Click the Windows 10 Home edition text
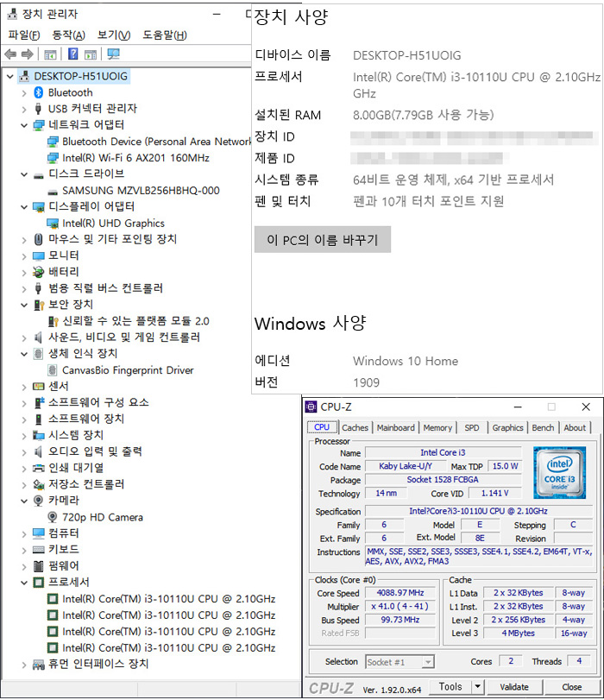 coord(406,361)
